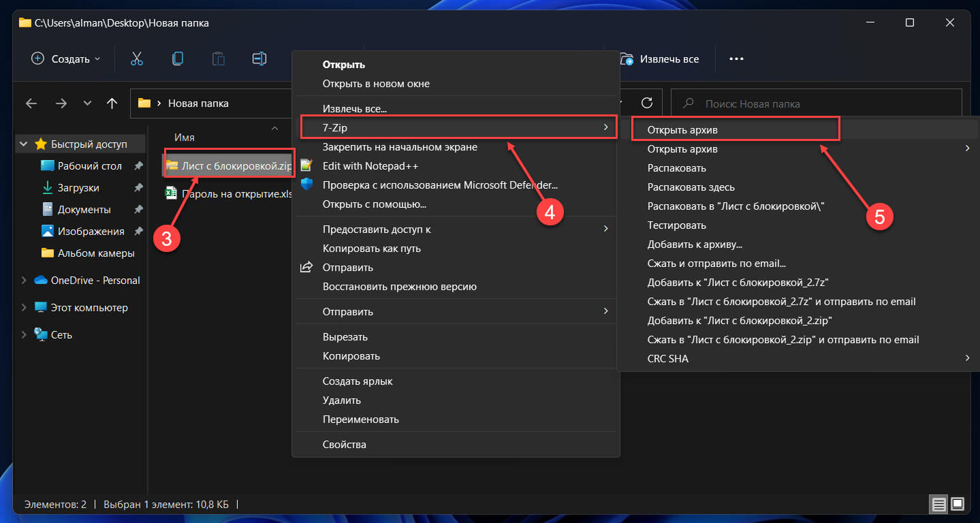This screenshot has width=980, height=523.
Task: Click the Загрузки download arrow icon
Action: point(48,187)
